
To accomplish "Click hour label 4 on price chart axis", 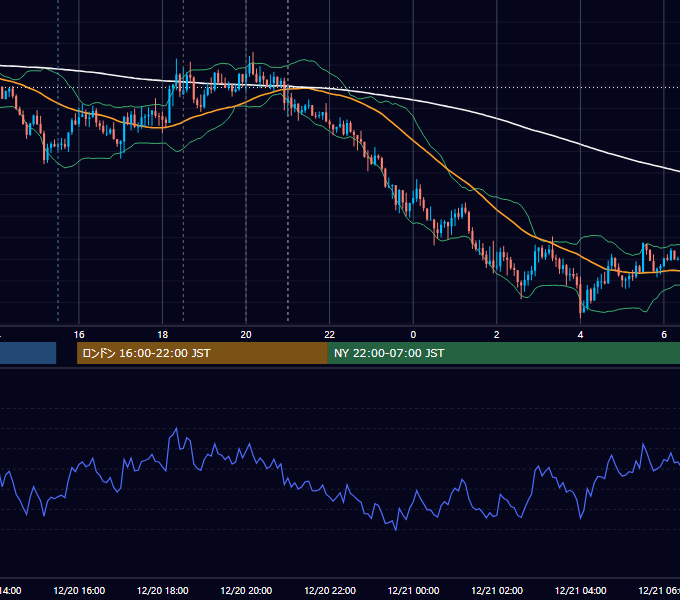I will point(580,335).
